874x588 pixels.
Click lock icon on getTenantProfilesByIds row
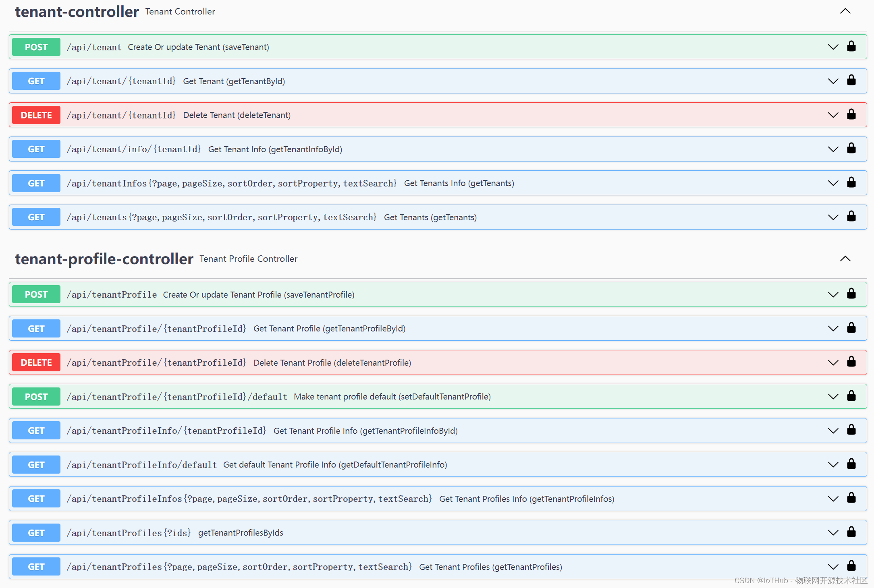click(x=851, y=532)
